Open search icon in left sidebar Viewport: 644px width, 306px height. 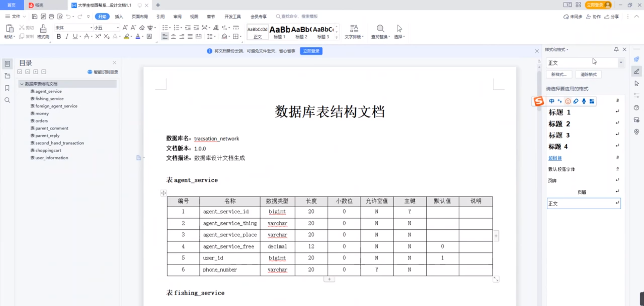click(x=7, y=100)
